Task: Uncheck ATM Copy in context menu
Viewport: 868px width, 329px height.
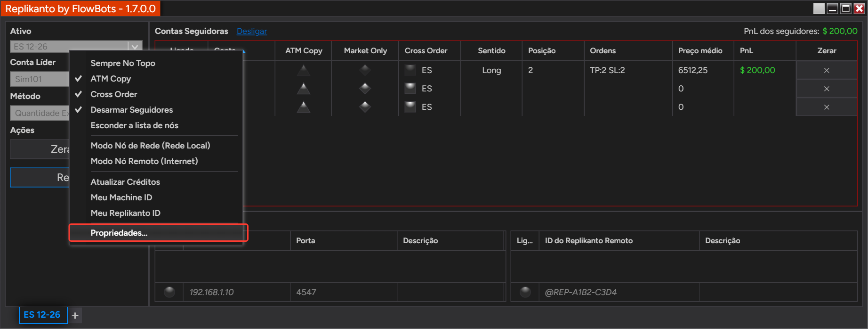Action: pos(156,79)
